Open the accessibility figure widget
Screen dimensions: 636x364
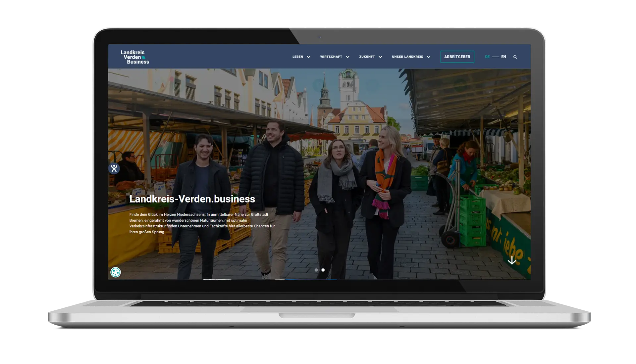114,168
